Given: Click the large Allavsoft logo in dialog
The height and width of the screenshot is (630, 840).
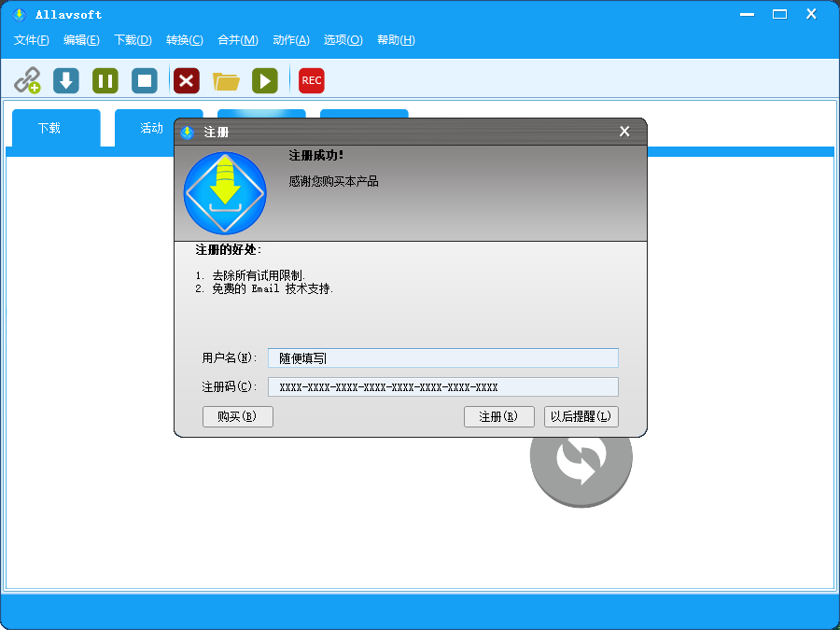Looking at the screenshot, I should (x=225, y=193).
